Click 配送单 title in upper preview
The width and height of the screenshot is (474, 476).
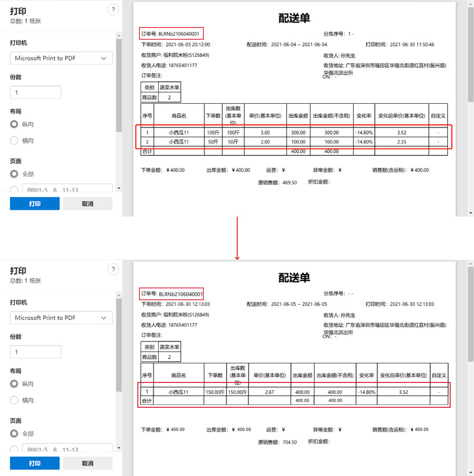294,18
